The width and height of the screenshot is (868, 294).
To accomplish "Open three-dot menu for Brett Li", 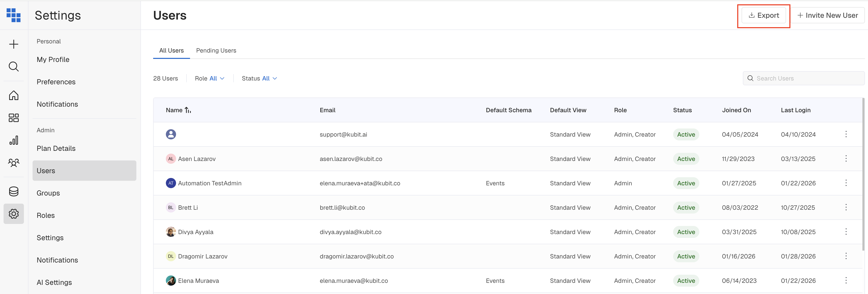I will click(846, 207).
